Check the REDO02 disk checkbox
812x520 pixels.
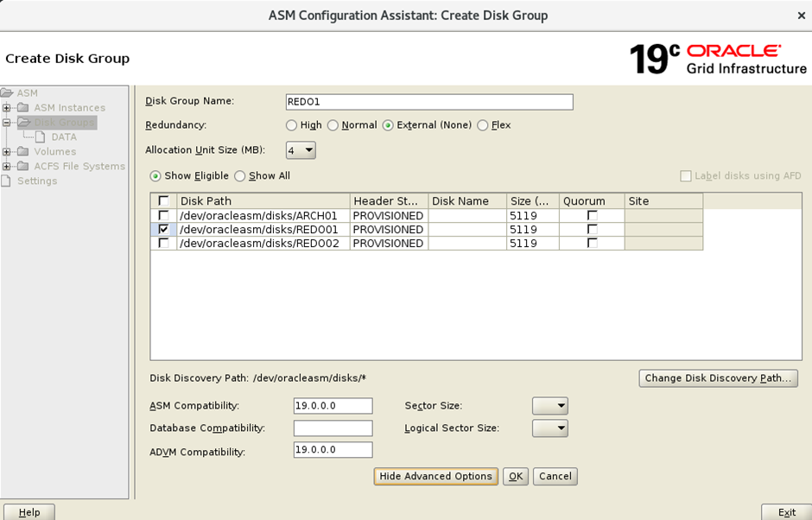(163, 243)
